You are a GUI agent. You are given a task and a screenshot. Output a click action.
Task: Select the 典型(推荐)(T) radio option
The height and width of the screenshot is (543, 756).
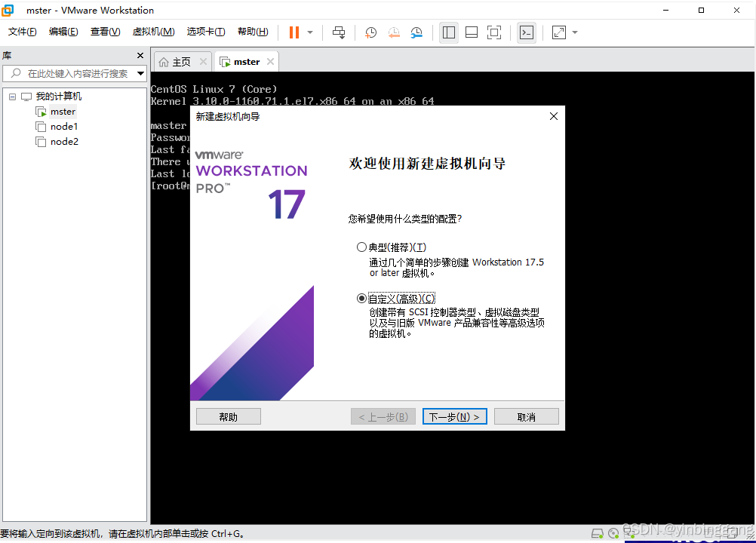click(x=361, y=247)
